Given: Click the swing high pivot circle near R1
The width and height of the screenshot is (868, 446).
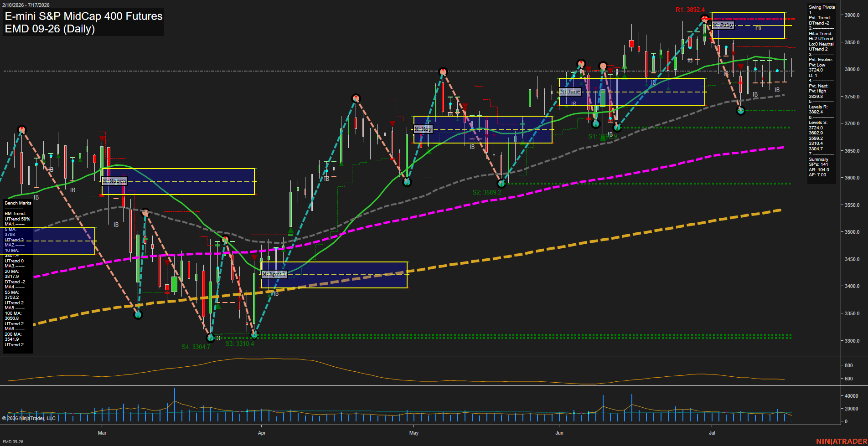Looking at the screenshot, I should tap(705, 19).
